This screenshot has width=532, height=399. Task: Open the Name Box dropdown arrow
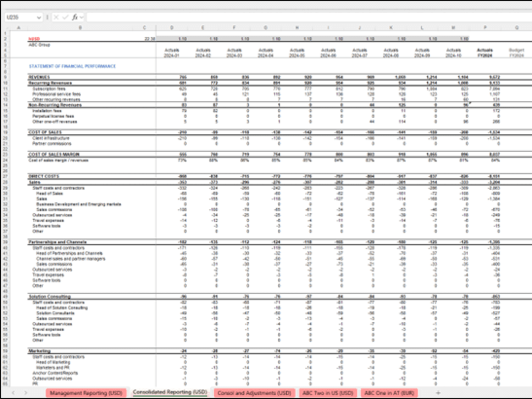pyautogui.click(x=39, y=17)
